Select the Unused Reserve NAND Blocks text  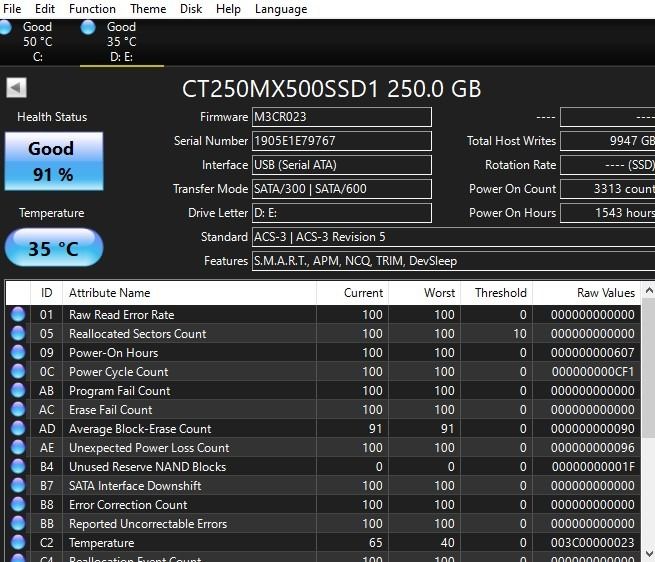147,467
